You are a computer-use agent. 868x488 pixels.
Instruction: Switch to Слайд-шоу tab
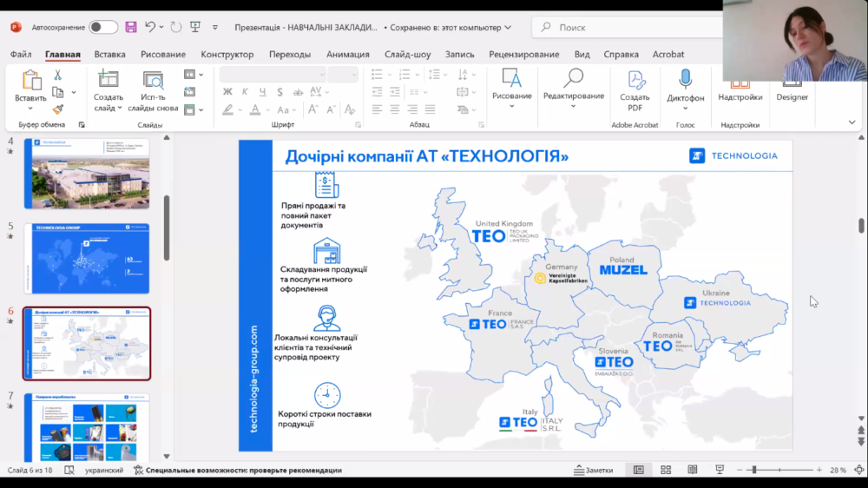click(407, 55)
